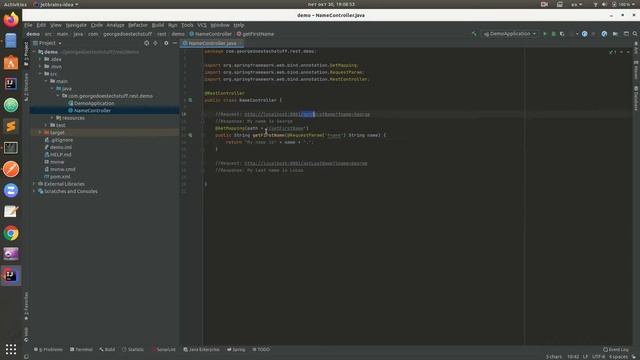Image resolution: width=640 pixels, height=360 pixels.
Task: Open Search Everywhere magnifier icon
Action: point(635,34)
